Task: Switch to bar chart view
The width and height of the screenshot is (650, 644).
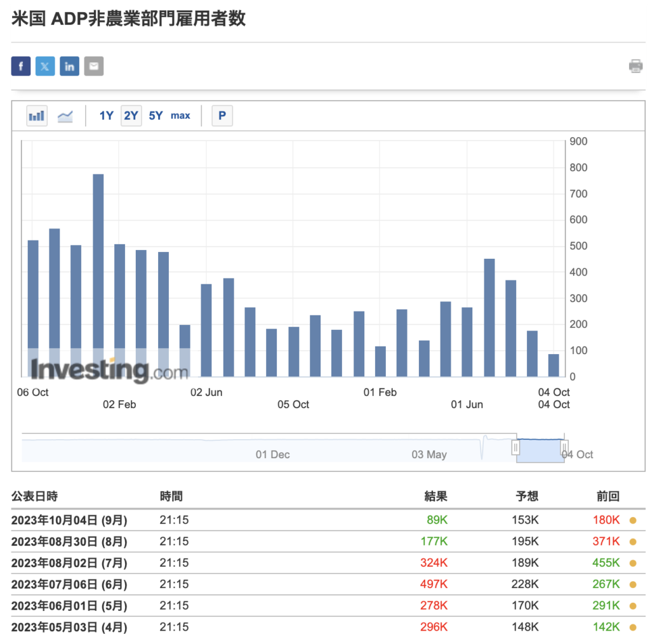Action: (36, 115)
